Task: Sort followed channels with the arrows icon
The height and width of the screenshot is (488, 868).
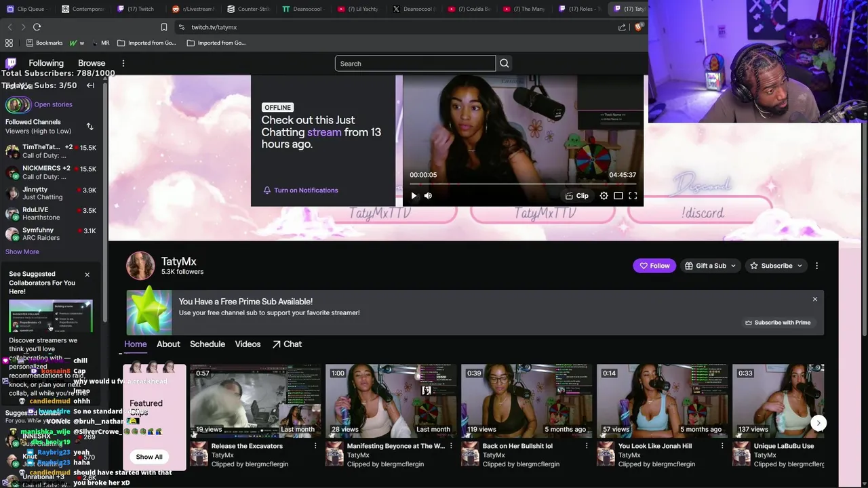Action: click(90, 127)
